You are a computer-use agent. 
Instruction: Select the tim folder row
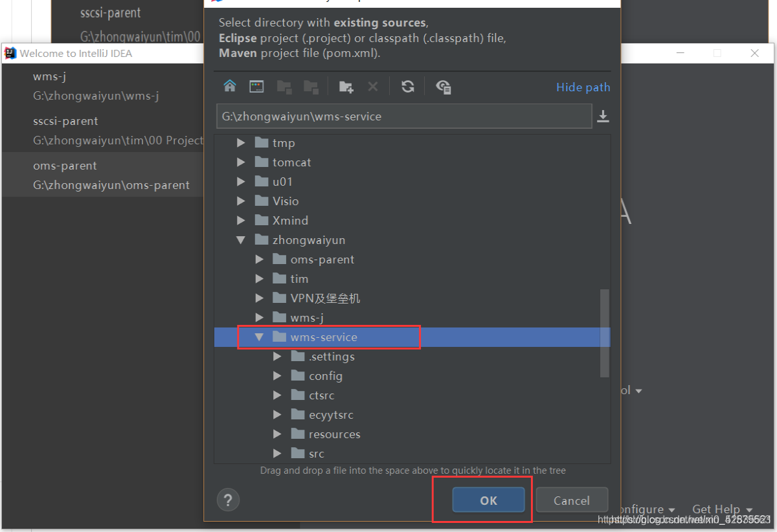412,278
